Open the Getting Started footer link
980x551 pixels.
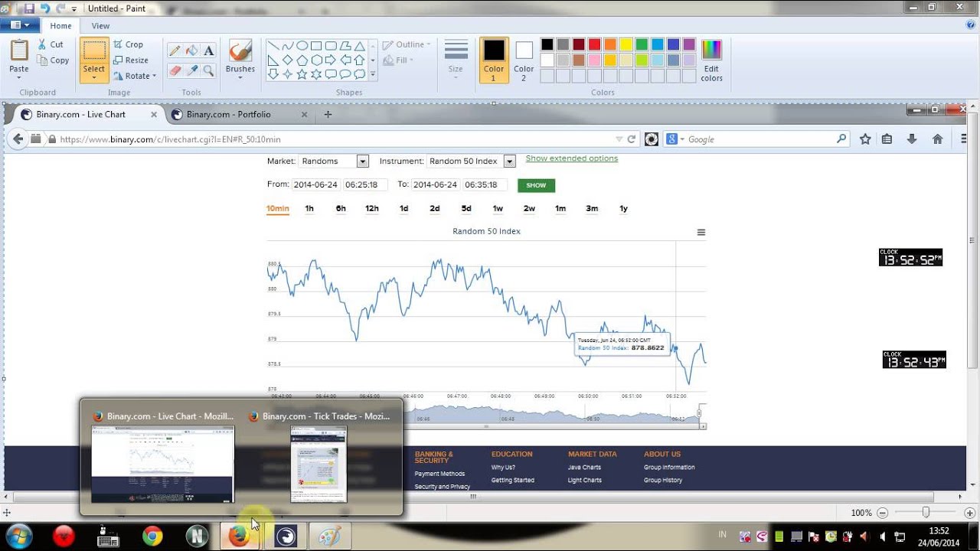pyautogui.click(x=513, y=481)
